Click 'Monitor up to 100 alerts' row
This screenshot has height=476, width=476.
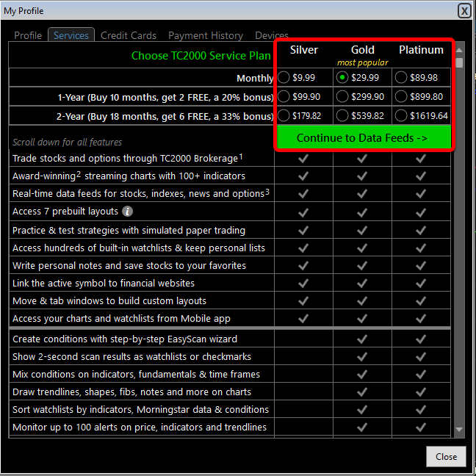point(142,427)
